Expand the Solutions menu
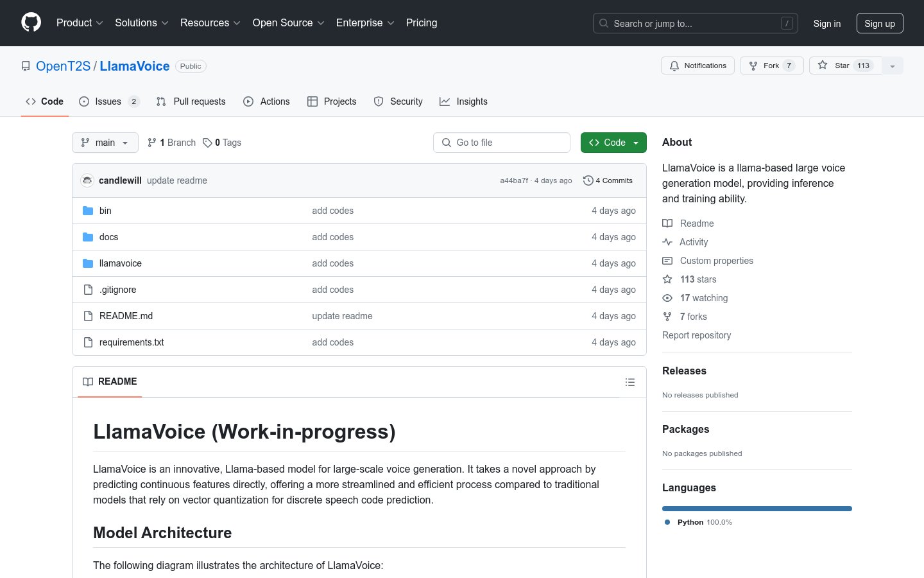This screenshot has height=578, width=924. [141, 22]
